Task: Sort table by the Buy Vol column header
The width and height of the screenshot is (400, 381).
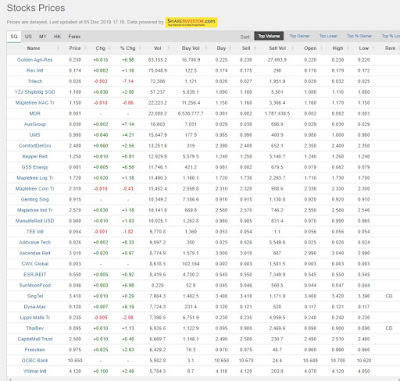Action: tap(191, 48)
